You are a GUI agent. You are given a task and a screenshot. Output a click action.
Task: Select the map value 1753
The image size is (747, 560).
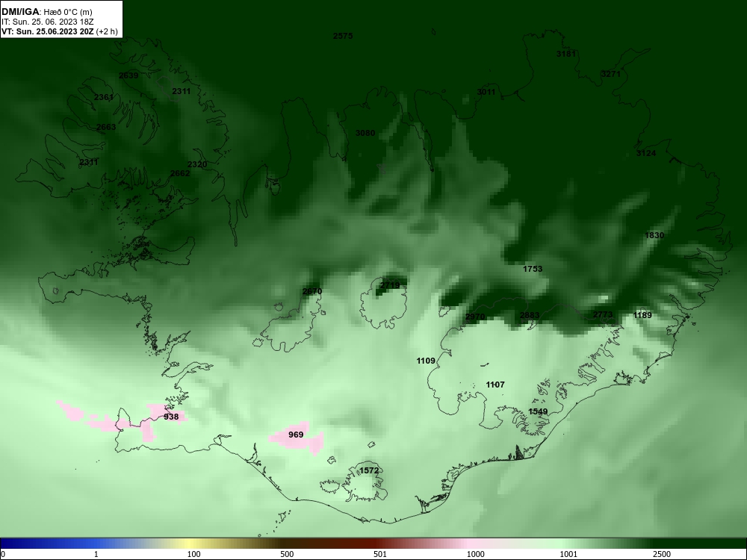[x=533, y=269]
